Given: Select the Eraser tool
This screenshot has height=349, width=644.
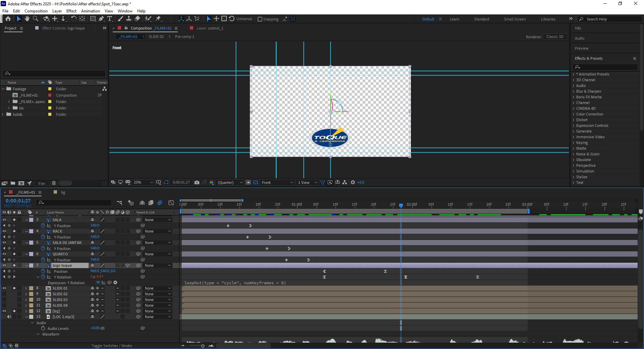Looking at the screenshot, I should tap(137, 19).
